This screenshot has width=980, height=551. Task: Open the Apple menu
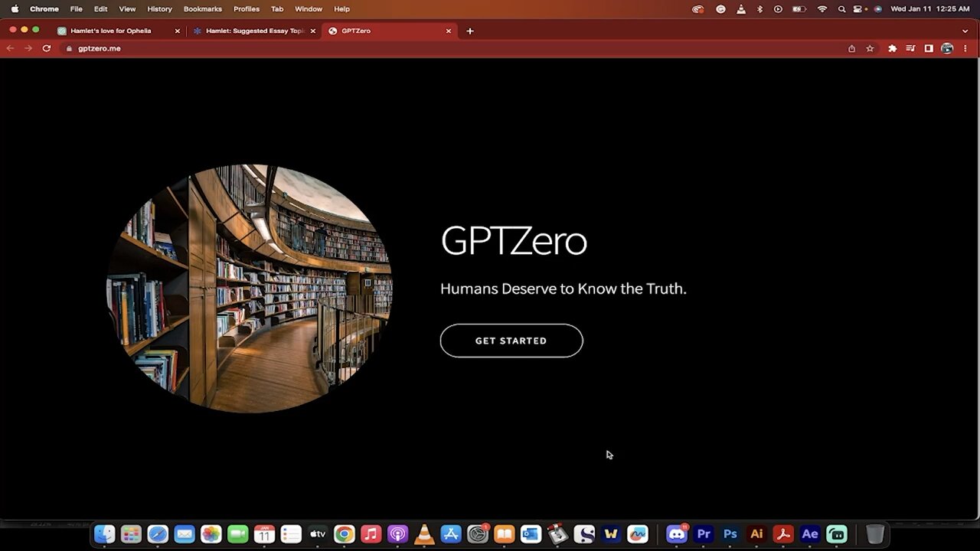coord(15,9)
